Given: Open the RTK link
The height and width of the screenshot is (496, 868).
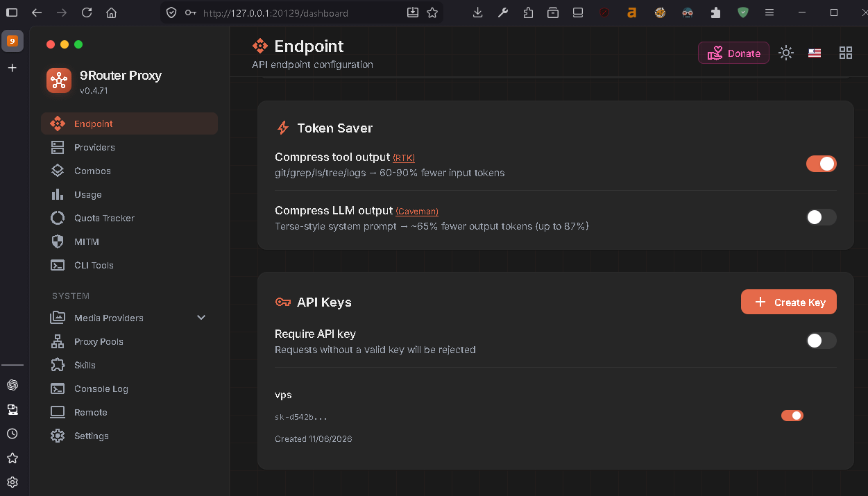Looking at the screenshot, I should point(404,158).
